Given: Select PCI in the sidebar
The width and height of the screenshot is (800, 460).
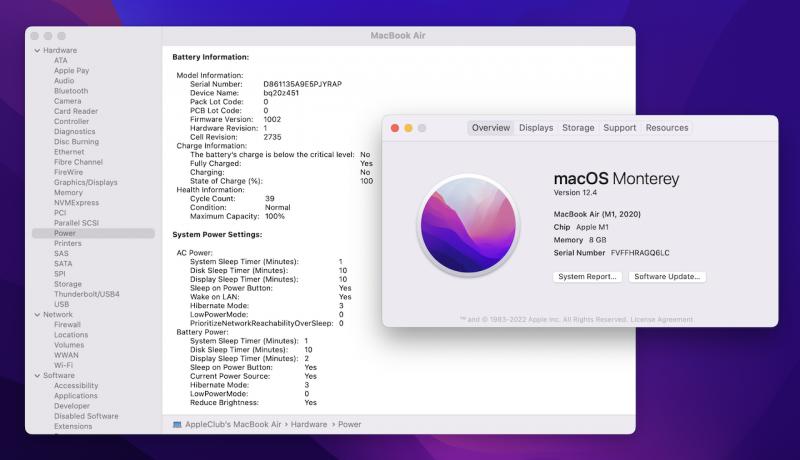Looking at the screenshot, I should click(60, 213).
